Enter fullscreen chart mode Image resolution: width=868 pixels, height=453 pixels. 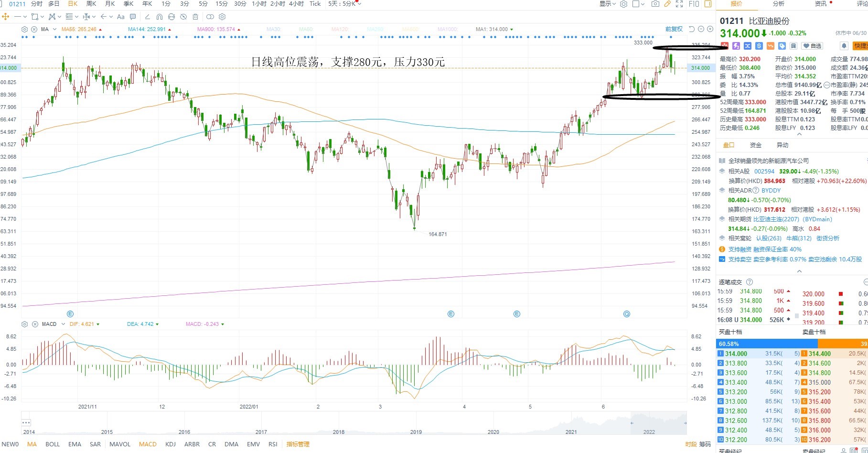(x=679, y=4)
